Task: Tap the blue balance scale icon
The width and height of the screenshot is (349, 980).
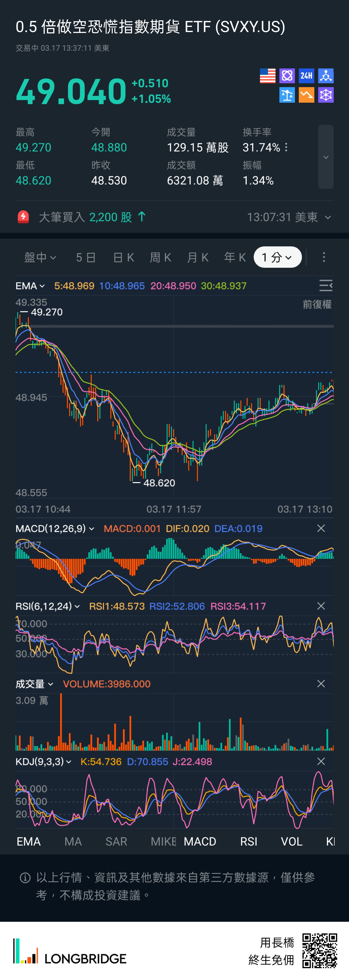Action: (x=287, y=95)
